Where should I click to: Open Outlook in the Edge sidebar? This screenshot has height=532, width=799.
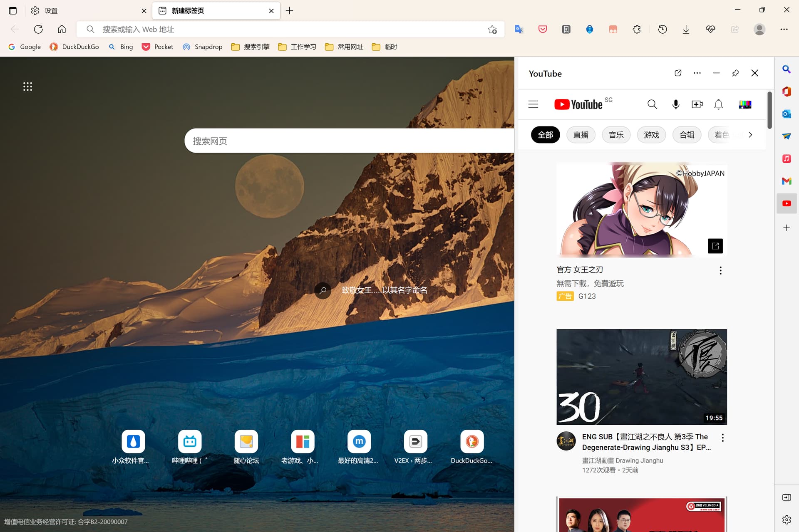coord(786,114)
